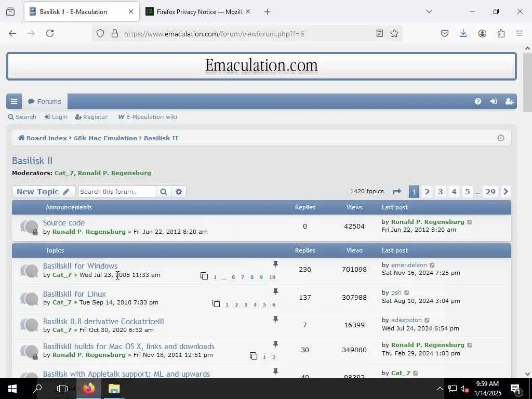
Task: Open the E-Maculation wiki link
Action: (148, 117)
